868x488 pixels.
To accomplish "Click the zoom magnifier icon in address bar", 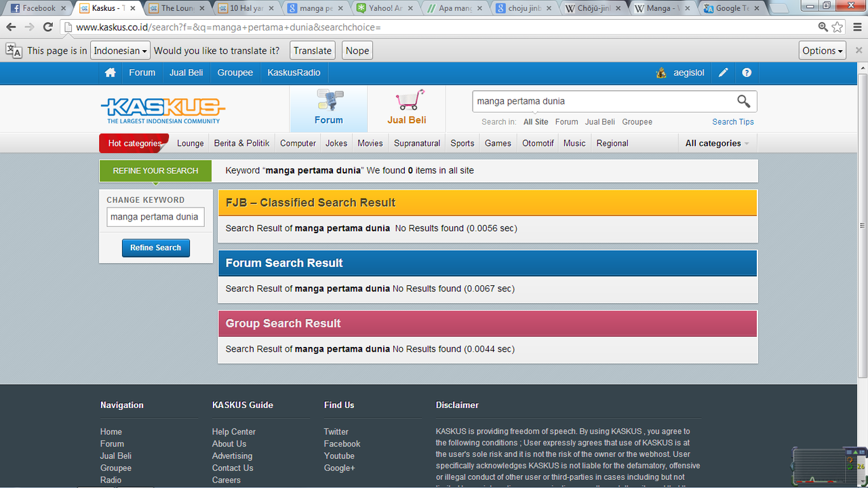I will (823, 27).
